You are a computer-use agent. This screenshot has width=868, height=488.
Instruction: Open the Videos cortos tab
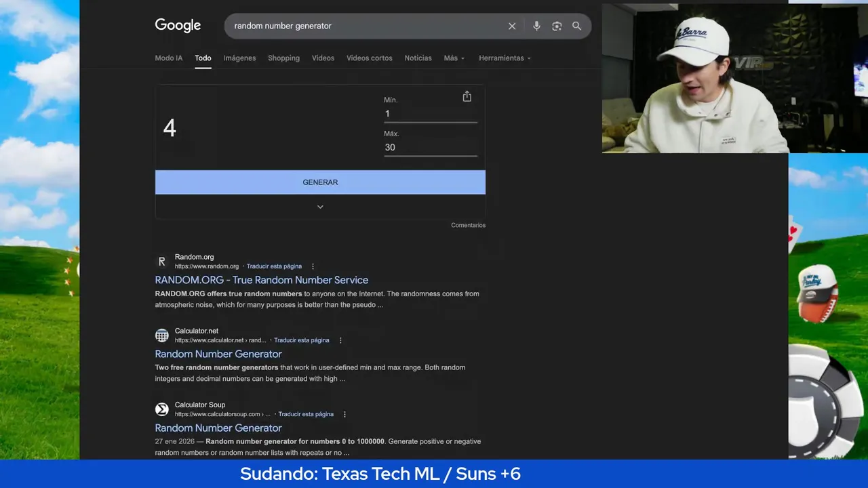click(370, 58)
